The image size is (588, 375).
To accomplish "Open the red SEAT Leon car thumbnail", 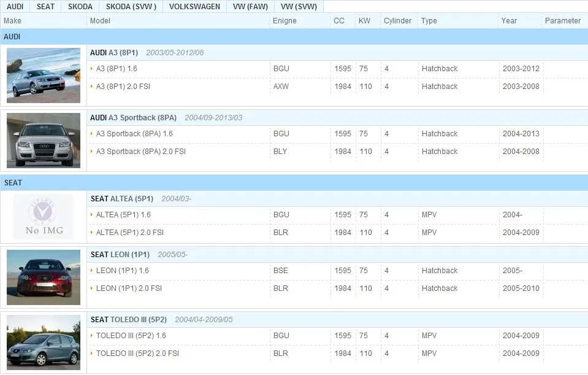I will coord(44,277).
